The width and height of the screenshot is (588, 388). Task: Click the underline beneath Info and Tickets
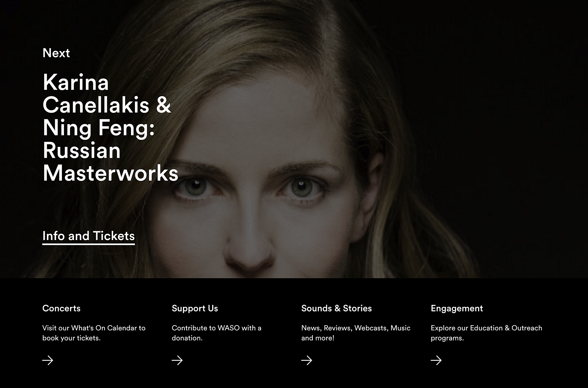point(88,244)
